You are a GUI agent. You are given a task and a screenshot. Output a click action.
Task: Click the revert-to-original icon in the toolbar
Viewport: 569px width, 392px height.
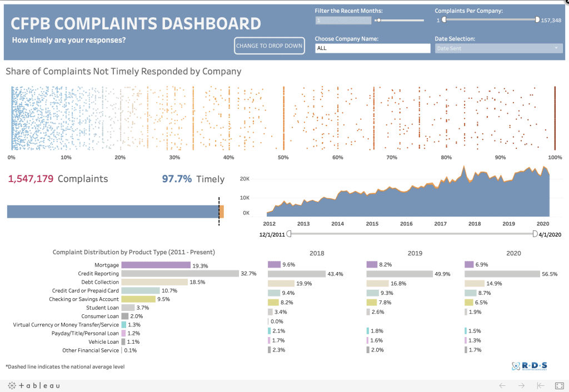540,385
